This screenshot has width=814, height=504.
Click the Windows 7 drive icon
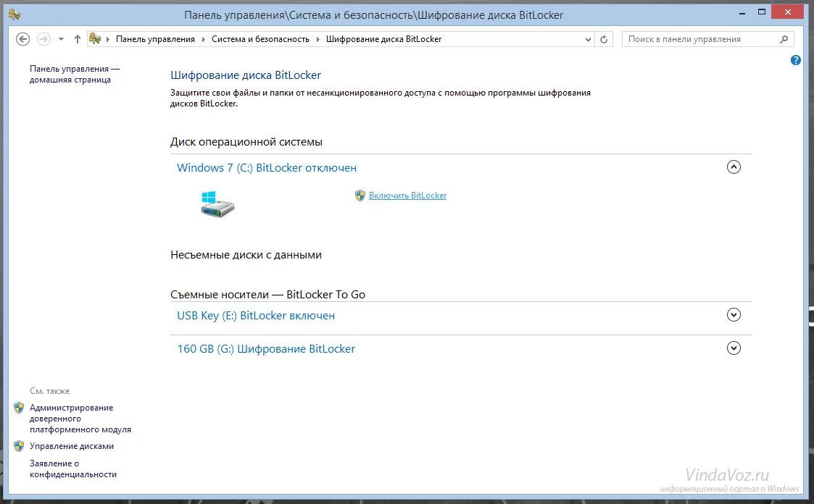coord(217,203)
